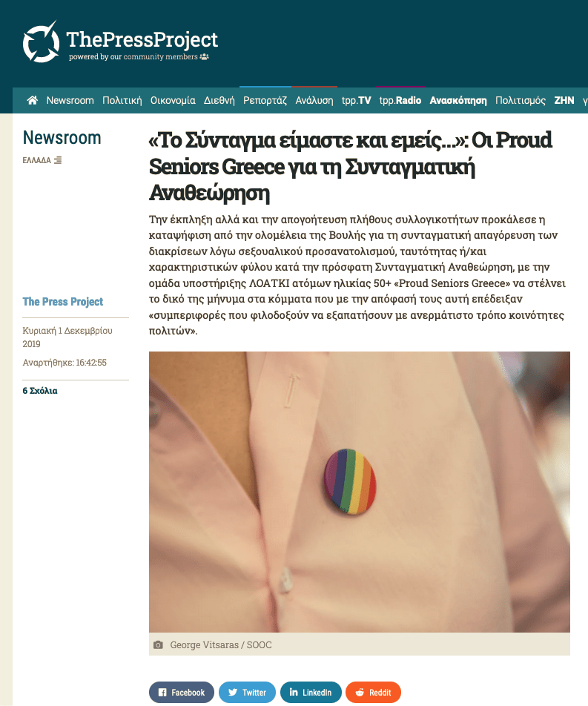588x706 pixels.
Task: Share article via Facebook button
Action: [x=182, y=692]
